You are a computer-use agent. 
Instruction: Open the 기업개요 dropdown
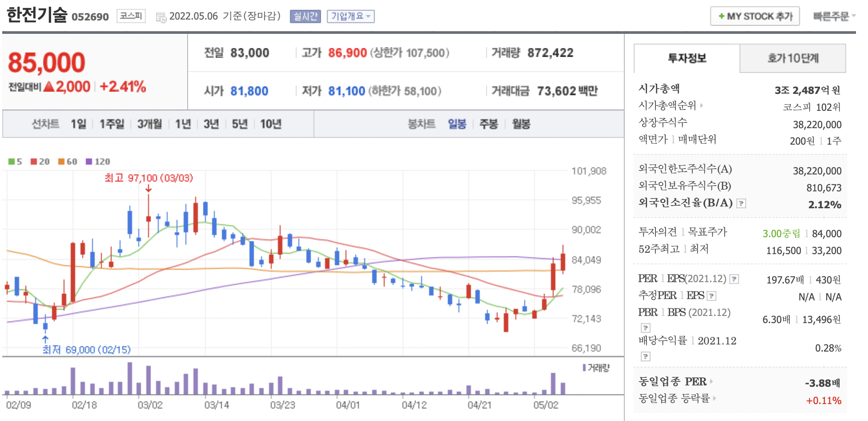[x=351, y=16]
